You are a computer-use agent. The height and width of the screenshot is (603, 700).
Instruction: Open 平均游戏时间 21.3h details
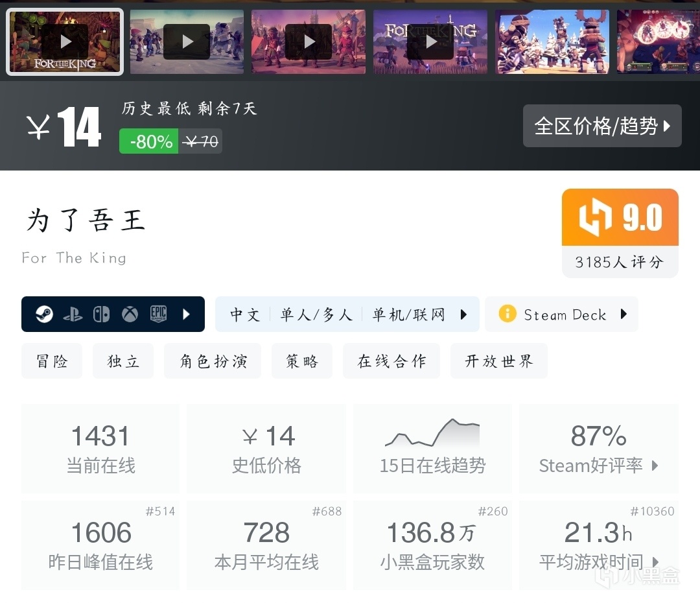pos(599,545)
